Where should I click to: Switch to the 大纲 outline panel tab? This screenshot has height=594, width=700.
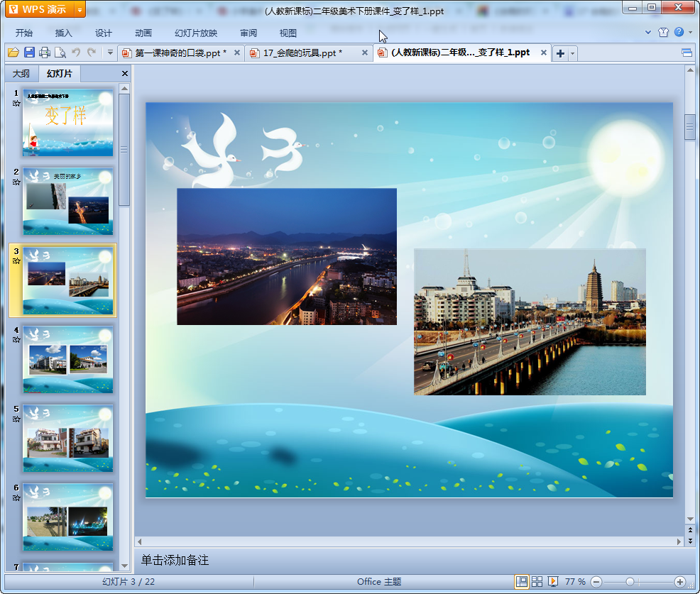21,74
